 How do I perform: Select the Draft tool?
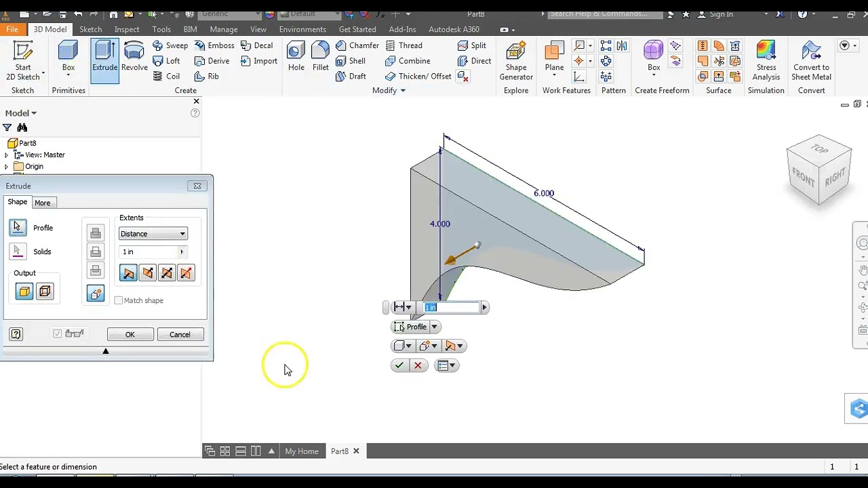(351, 77)
